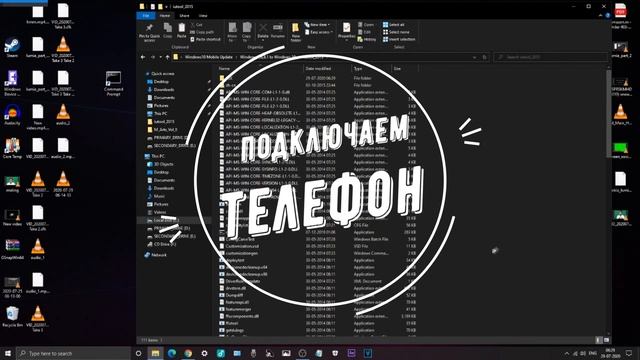Select the Command Prompt desktop shortcut
Viewport: 640px width, 360px height.
pyautogui.click(x=113, y=84)
